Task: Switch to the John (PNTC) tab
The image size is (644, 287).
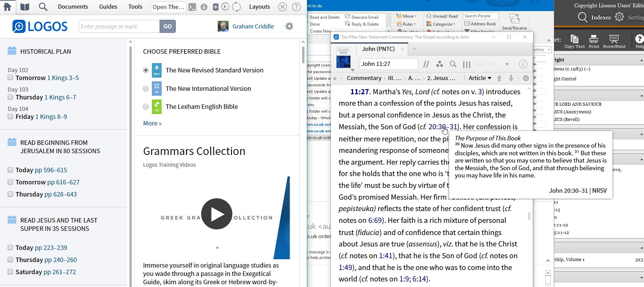Action: point(378,49)
